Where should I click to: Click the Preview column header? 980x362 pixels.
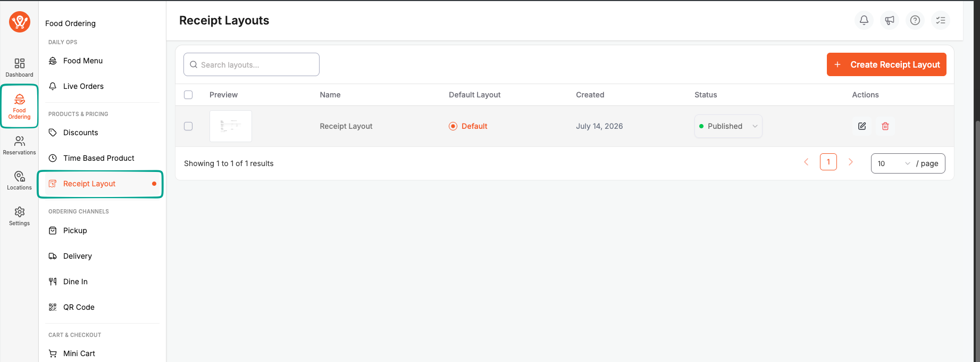pos(223,95)
